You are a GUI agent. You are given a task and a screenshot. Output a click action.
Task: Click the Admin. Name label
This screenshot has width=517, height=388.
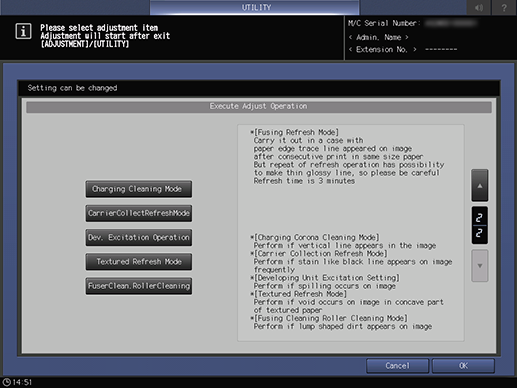coord(379,37)
